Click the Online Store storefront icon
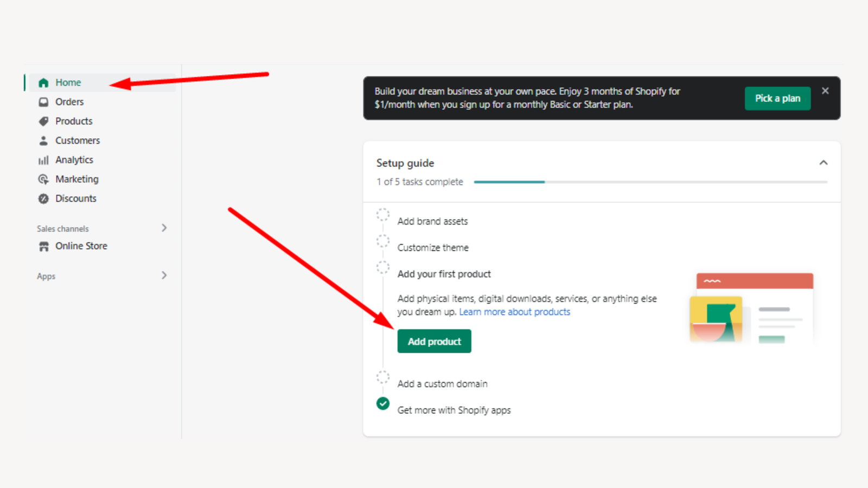The width and height of the screenshot is (868, 488). [x=43, y=247]
